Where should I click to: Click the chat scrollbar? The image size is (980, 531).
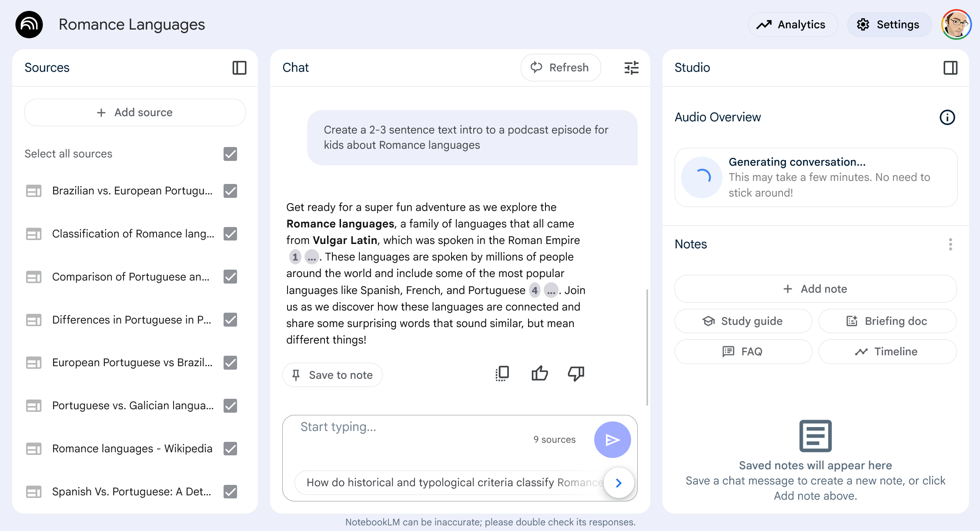click(647, 347)
